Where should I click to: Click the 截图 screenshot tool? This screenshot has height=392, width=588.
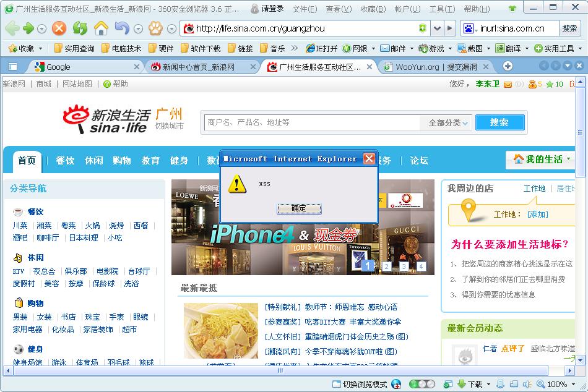[470, 48]
